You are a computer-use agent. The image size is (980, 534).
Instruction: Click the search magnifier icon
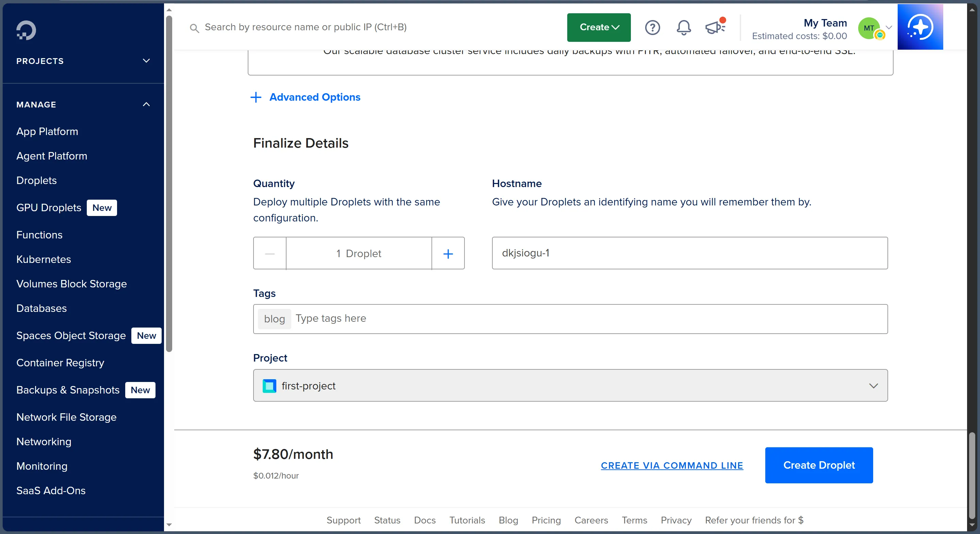pyautogui.click(x=194, y=28)
